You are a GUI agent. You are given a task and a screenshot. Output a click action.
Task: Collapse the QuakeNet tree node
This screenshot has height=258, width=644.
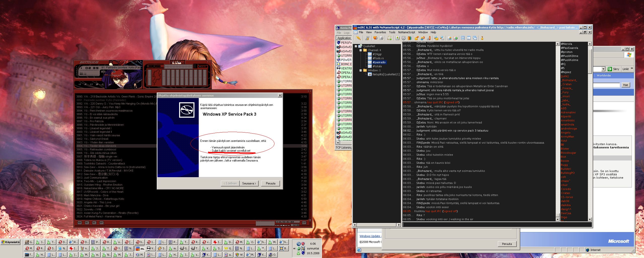coord(356,46)
